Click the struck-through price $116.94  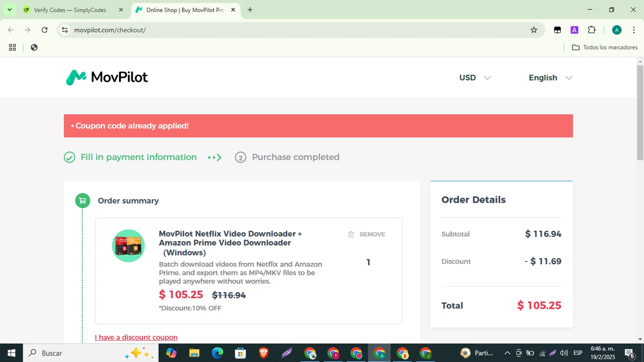point(229,295)
